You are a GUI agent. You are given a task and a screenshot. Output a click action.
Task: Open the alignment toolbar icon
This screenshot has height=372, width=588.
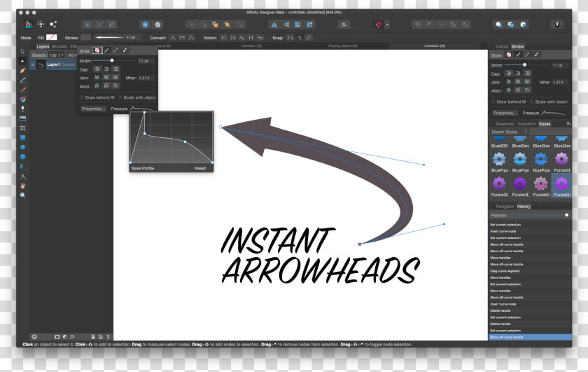point(344,25)
